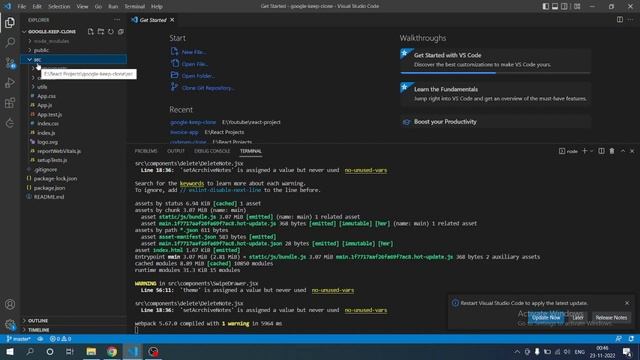Viewport: 640px width, 360px height.
Task: Refresh the Explorer file tree
Action: click(111, 31)
